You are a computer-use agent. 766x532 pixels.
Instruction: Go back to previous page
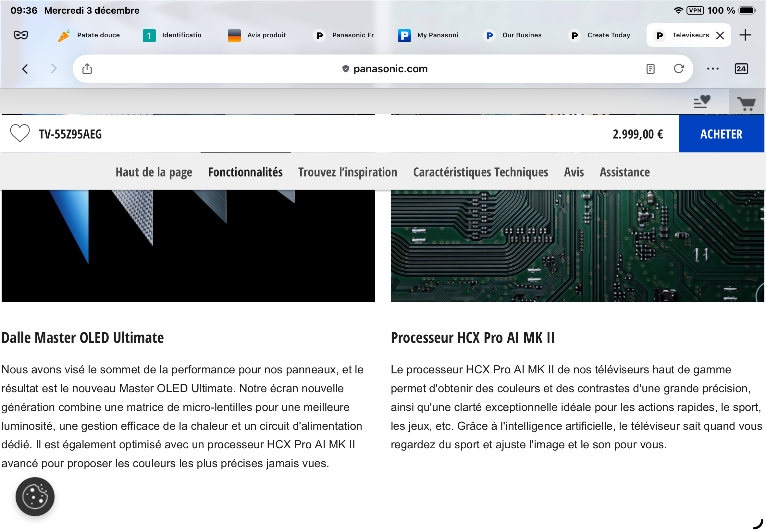tap(25, 69)
